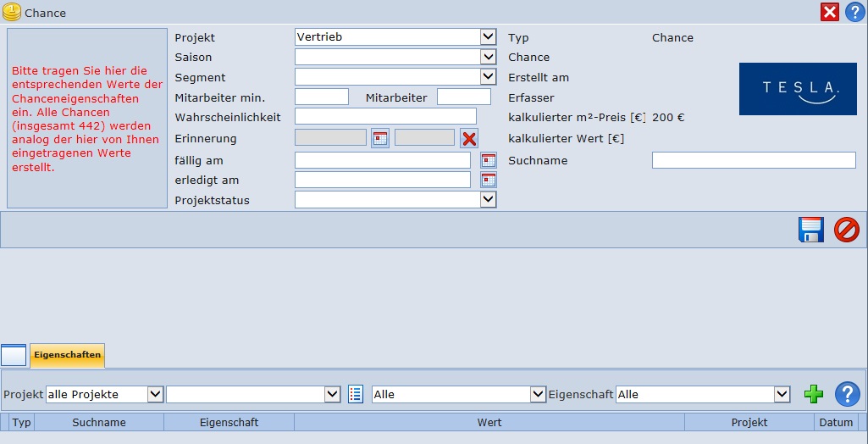This screenshot has width=868, height=444.
Task: Click the green plus add icon
Action: (813, 394)
